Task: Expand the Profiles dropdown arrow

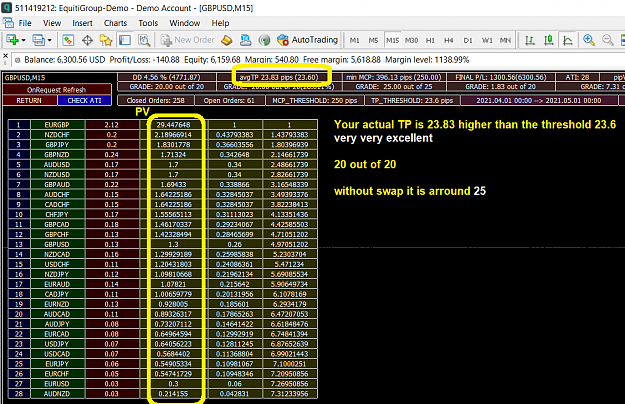Action: tap(49, 40)
